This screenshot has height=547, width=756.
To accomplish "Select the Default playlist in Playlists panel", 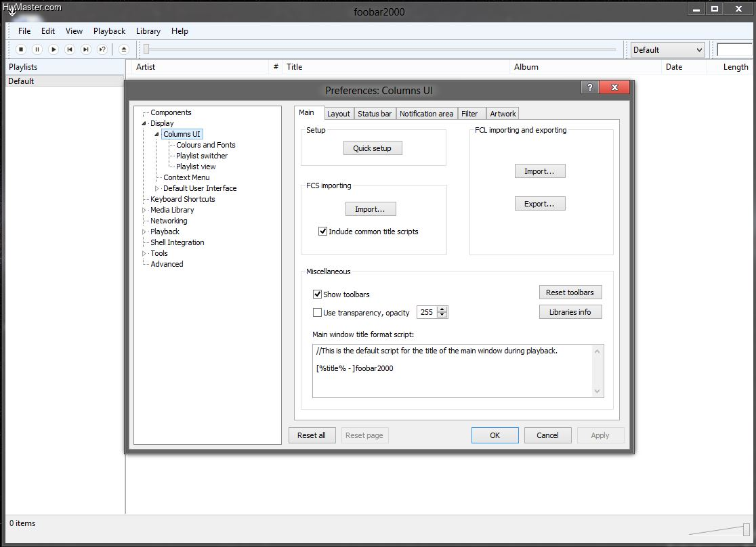I will point(64,81).
